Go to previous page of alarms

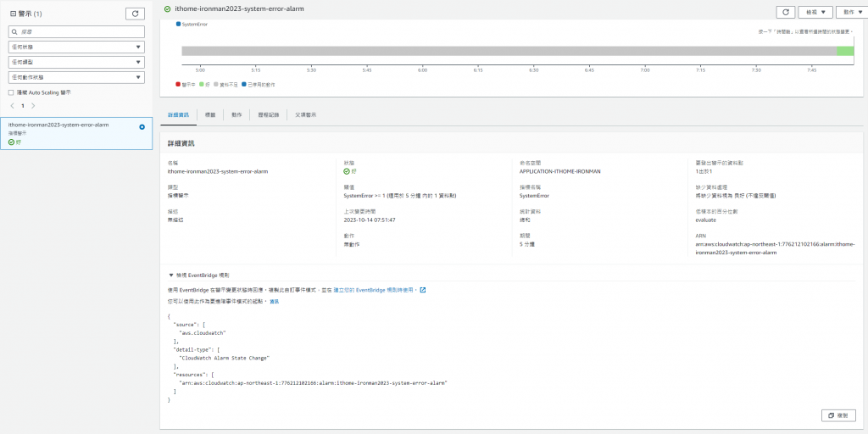pyautogui.click(x=13, y=106)
